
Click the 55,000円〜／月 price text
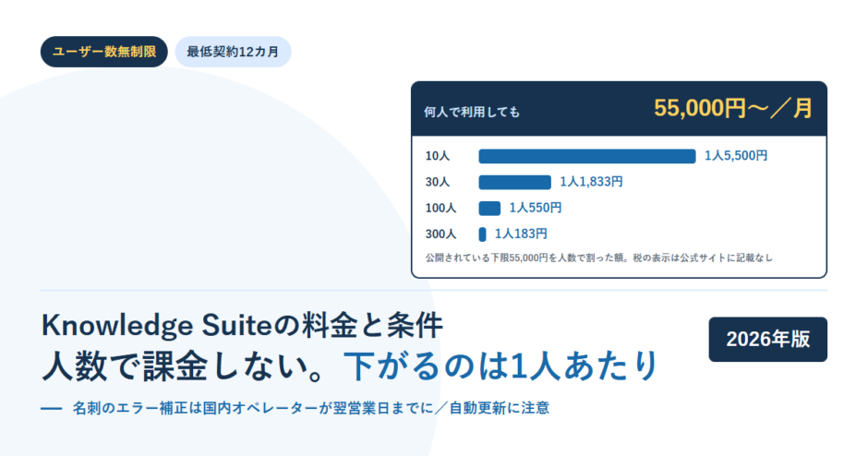(x=733, y=108)
